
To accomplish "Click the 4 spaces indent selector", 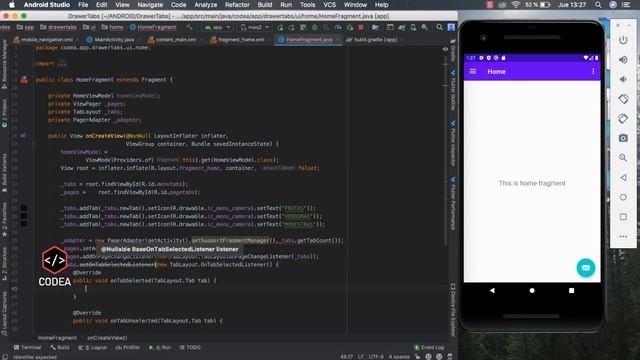I will pyautogui.click(x=399, y=357).
